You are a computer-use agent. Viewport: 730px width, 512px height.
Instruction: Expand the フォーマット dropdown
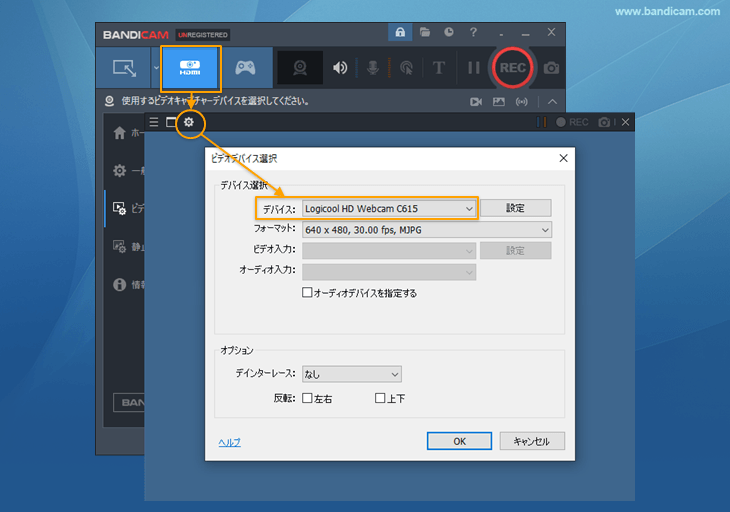pos(427,229)
